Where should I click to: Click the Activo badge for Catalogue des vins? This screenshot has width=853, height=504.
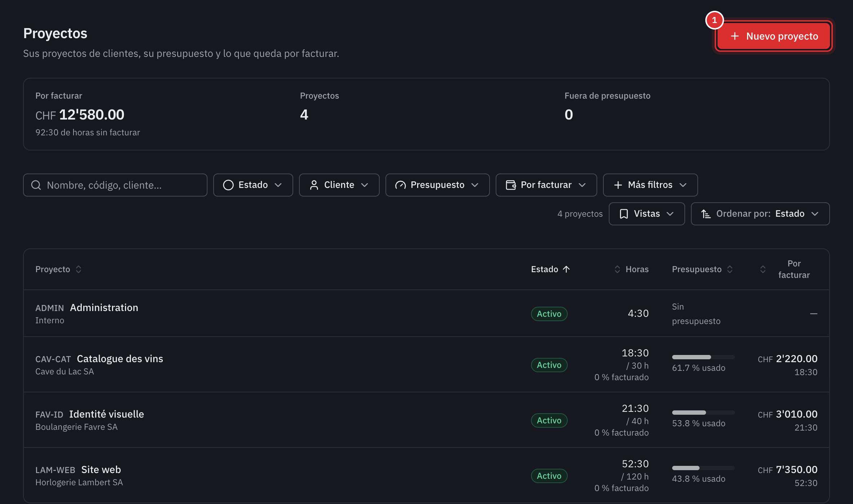pos(549,365)
